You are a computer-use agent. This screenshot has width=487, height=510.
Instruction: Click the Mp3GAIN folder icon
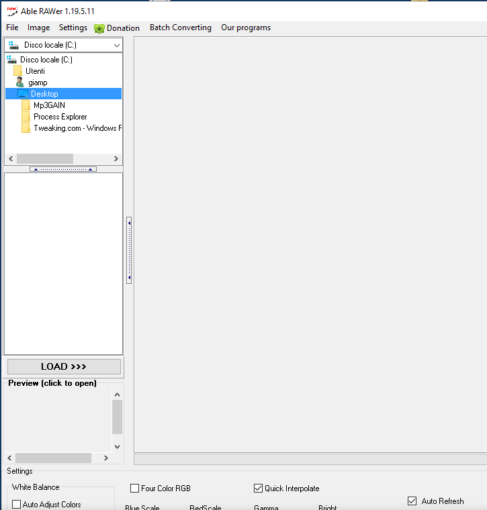(x=26, y=105)
